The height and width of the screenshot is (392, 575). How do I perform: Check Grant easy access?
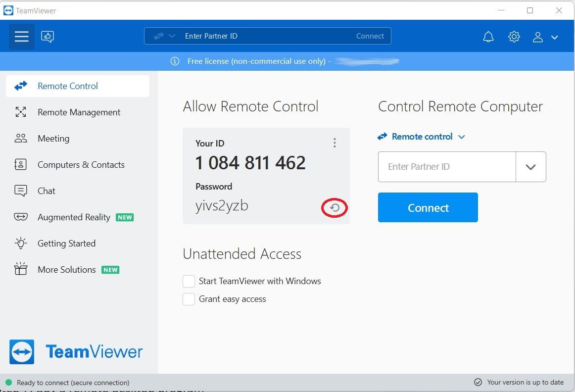click(x=189, y=299)
